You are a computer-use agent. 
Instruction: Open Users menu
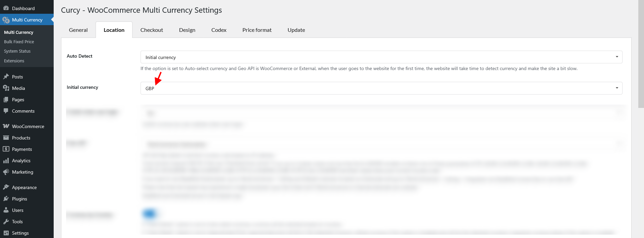pos(27,210)
